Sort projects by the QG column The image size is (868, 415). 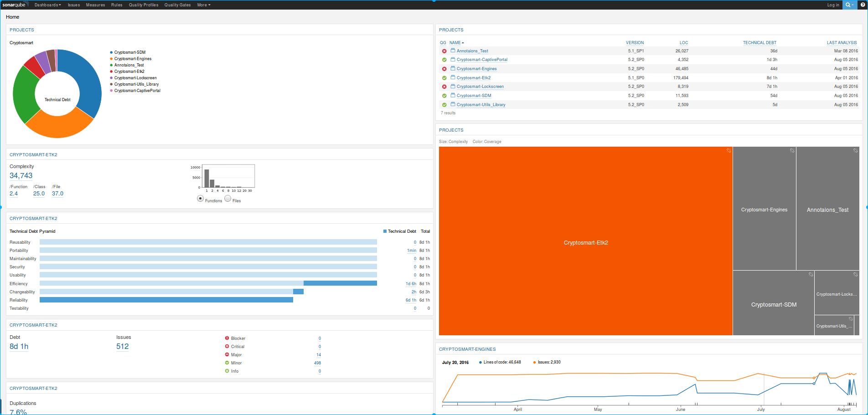pos(443,43)
